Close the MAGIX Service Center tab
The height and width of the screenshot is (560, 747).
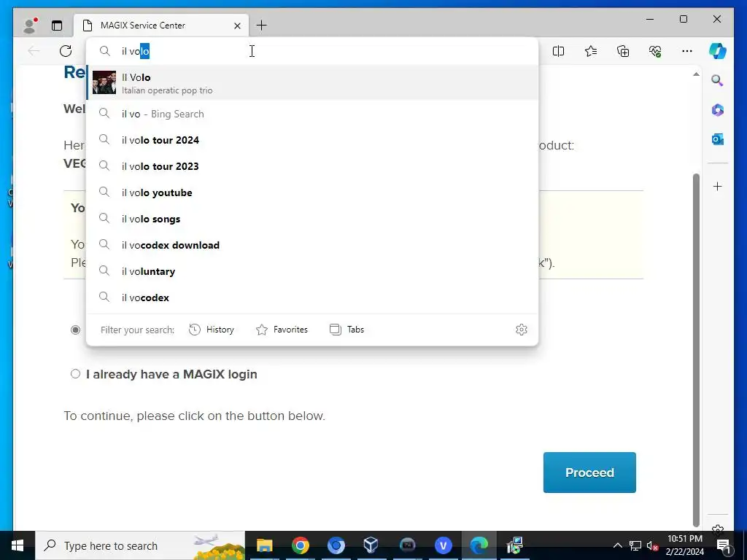pyautogui.click(x=237, y=26)
